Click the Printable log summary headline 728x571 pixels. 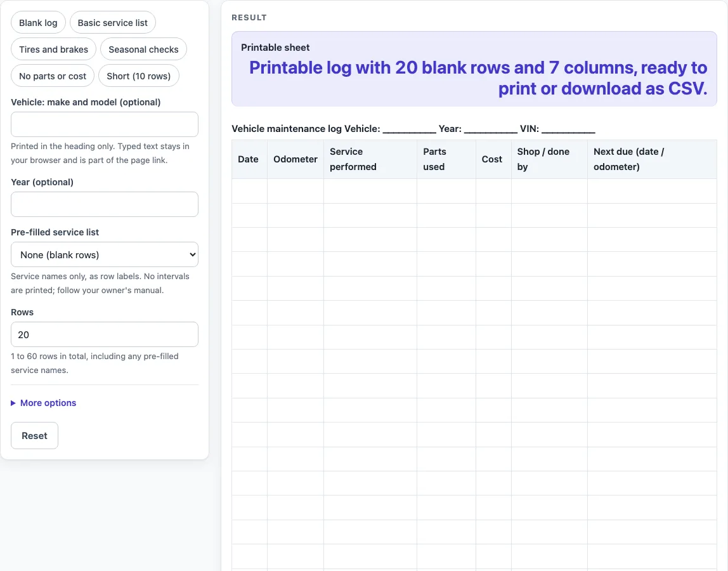(x=478, y=78)
